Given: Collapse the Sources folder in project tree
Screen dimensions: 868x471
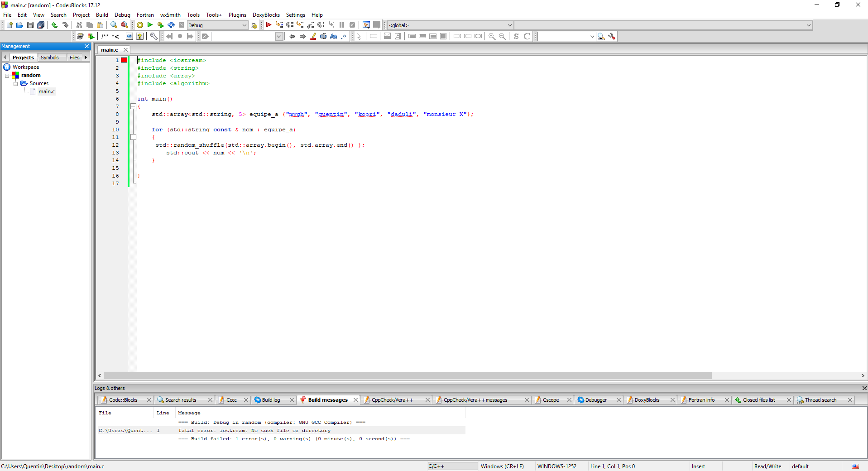Looking at the screenshot, I should point(16,83).
